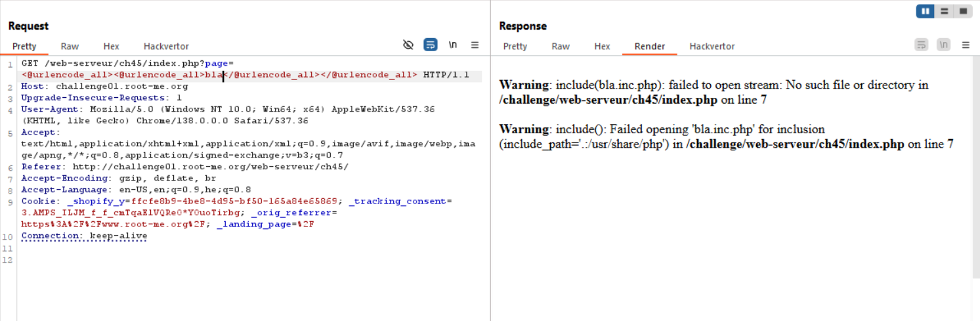Click the Request panel title

28,26
